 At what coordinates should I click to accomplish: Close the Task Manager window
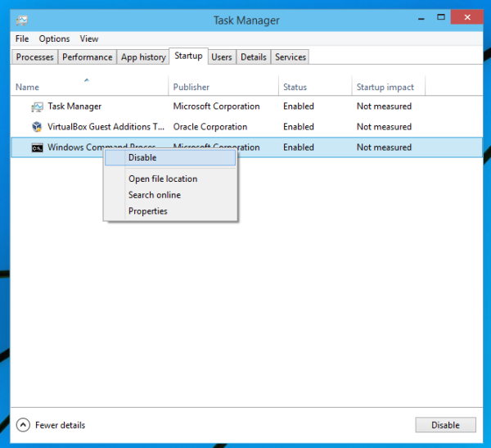click(x=467, y=17)
